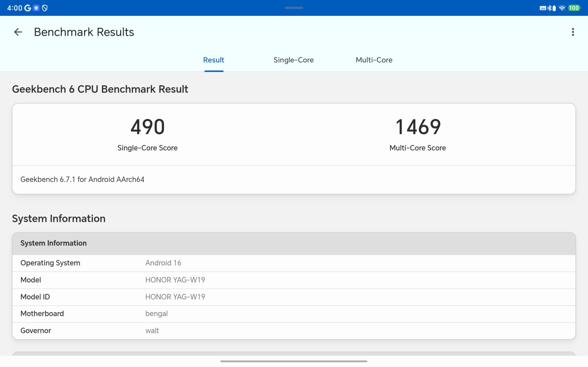Screen dimensions: 588x367
Task: Tap the Android 16 value
Action: click(163, 263)
